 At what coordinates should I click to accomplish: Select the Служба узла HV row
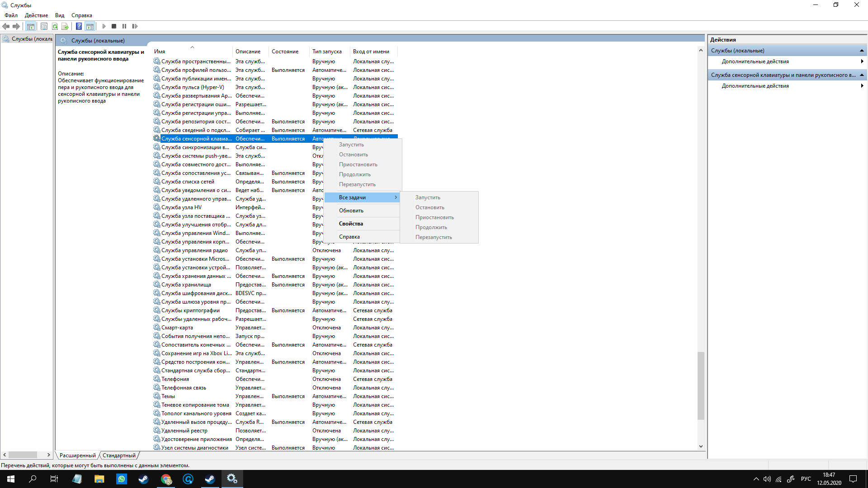[275, 207]
